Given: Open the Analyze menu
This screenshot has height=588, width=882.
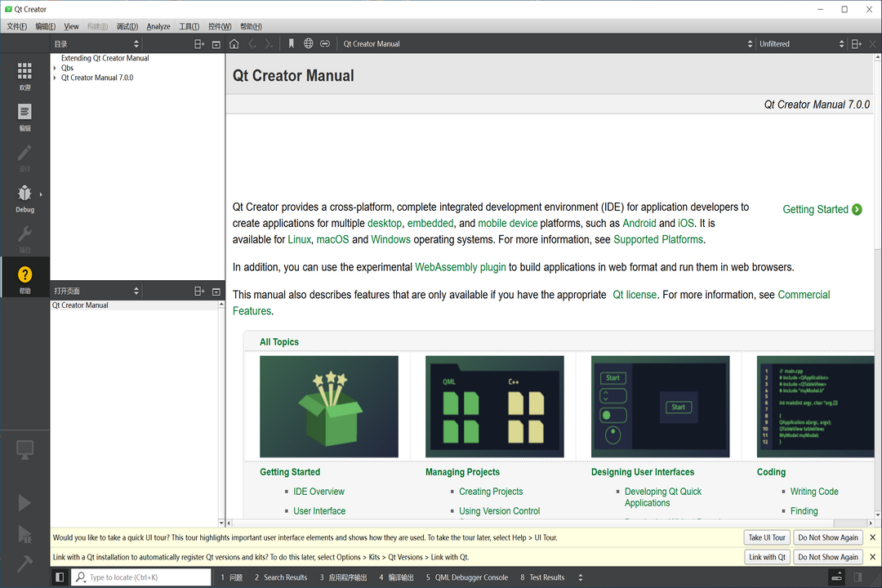Looking at the screenshot, I should click(x=158, y=26).
